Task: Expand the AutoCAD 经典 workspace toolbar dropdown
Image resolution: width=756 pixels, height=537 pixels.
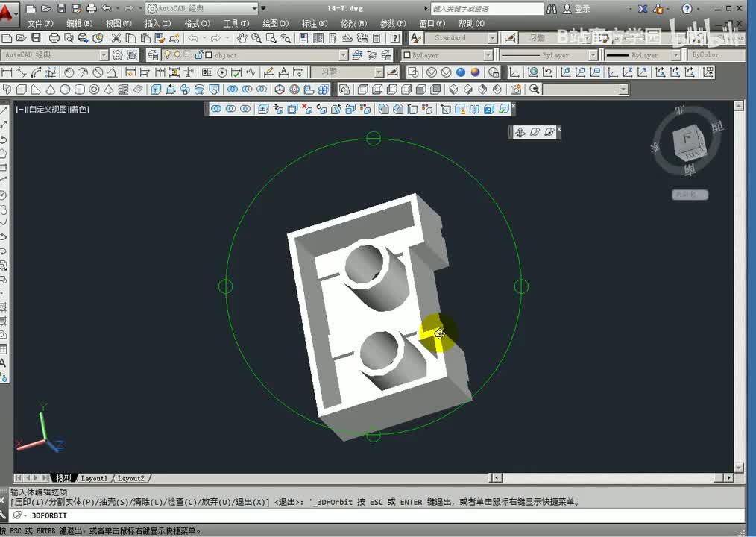Action: point(104,55)
